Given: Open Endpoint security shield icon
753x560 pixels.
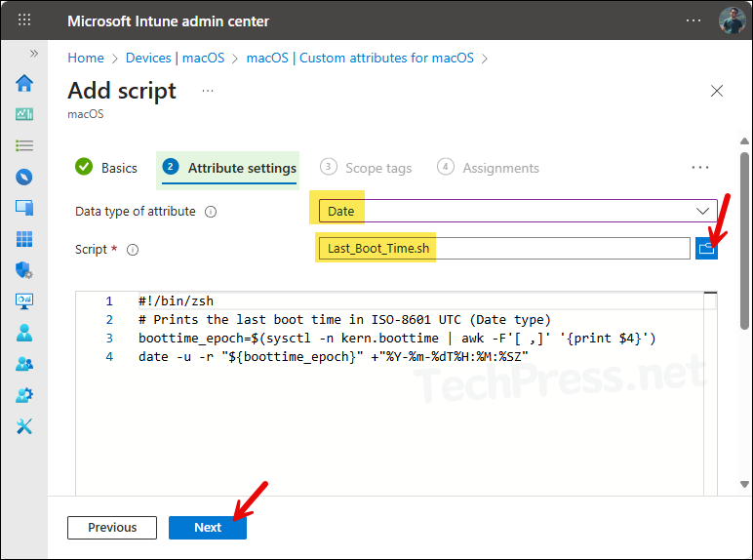Looking at the screenshot, I should click(24, 270).
